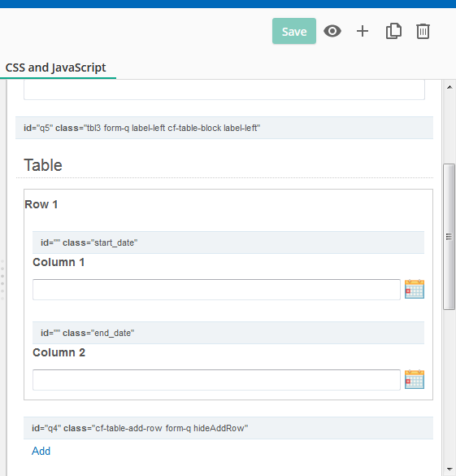Click the scrollbar down arrow
456x476 pixels.
click(x=449, y=469)
